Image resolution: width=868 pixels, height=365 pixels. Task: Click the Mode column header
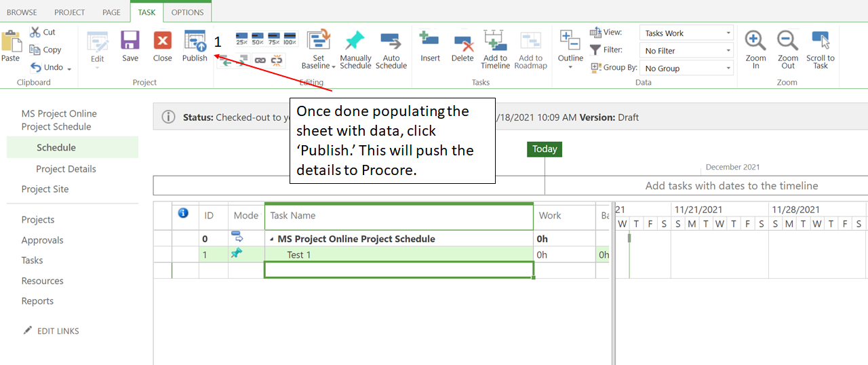246,216
